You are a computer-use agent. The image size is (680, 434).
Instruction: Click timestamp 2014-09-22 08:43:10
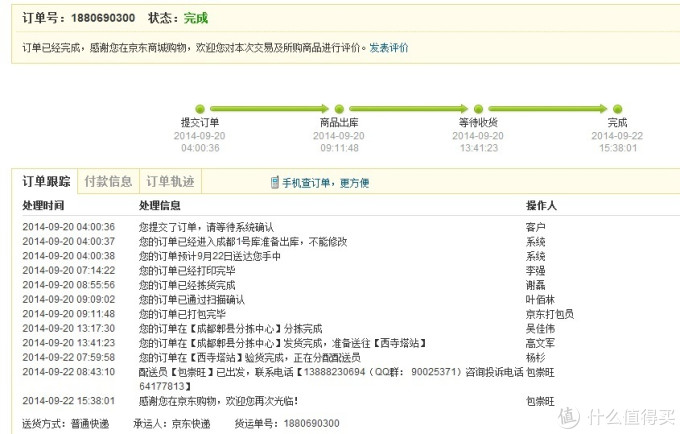(69, 372)
